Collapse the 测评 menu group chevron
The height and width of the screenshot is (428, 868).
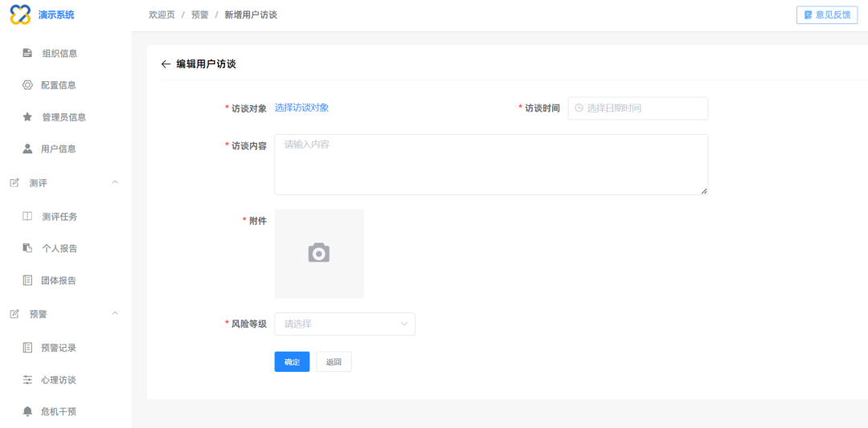click(115, 182)
